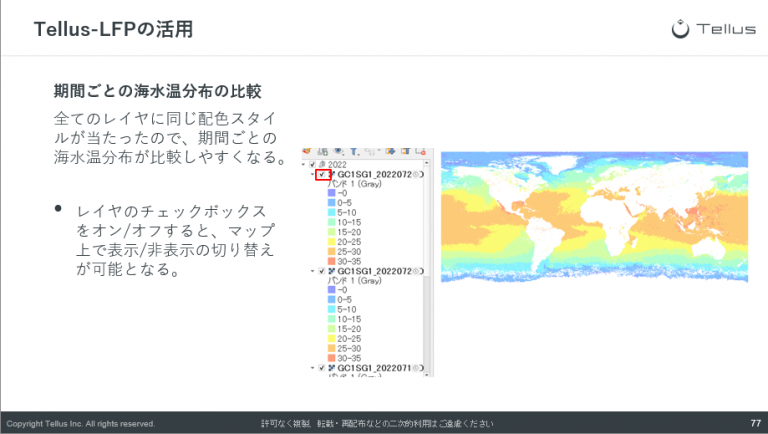Click the first layer's "バンド 1 (Gray)" label

355,184
